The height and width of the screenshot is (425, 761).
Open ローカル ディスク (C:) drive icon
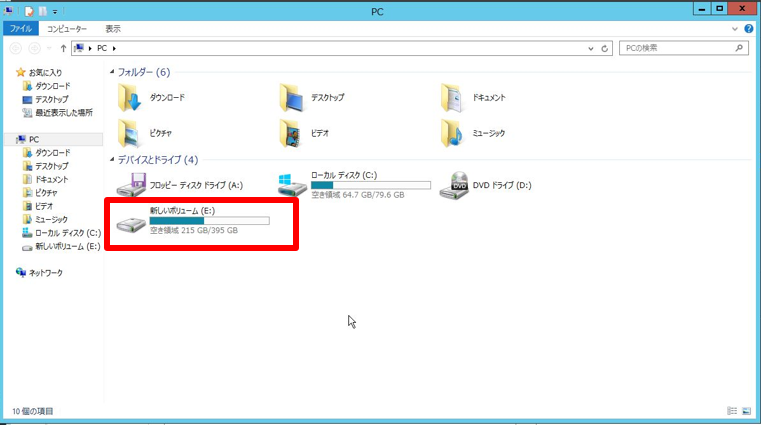pos(292,184)
